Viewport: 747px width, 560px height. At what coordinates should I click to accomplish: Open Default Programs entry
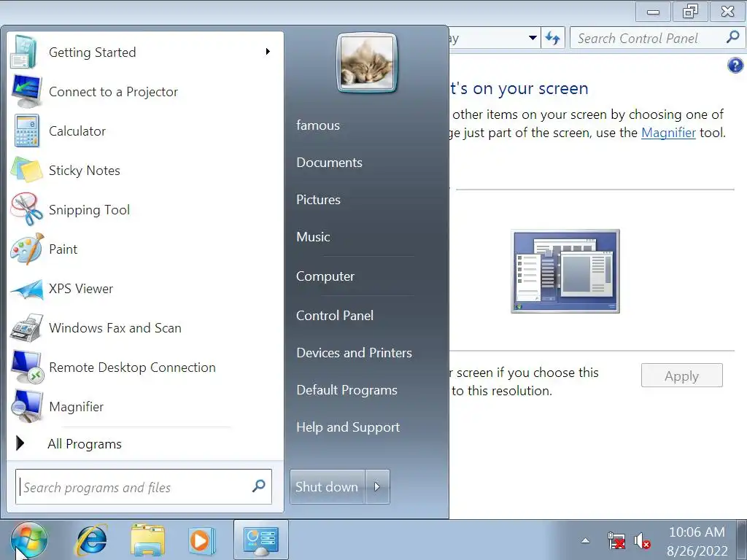click(347, 390)
